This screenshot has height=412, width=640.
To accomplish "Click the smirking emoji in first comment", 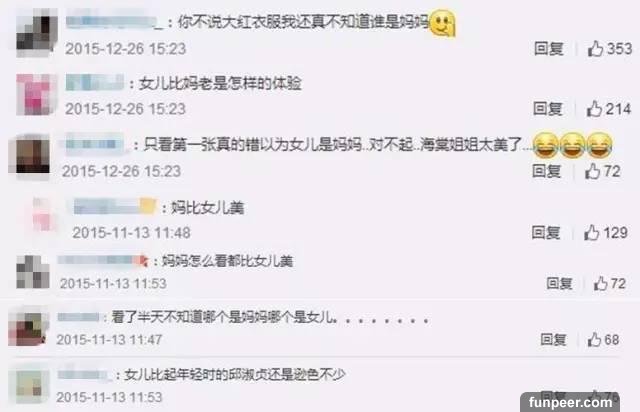I will coord(443,23).
